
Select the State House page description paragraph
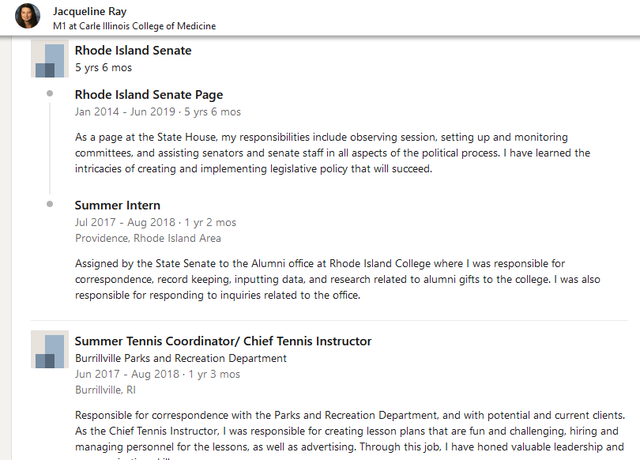point(332,153)
